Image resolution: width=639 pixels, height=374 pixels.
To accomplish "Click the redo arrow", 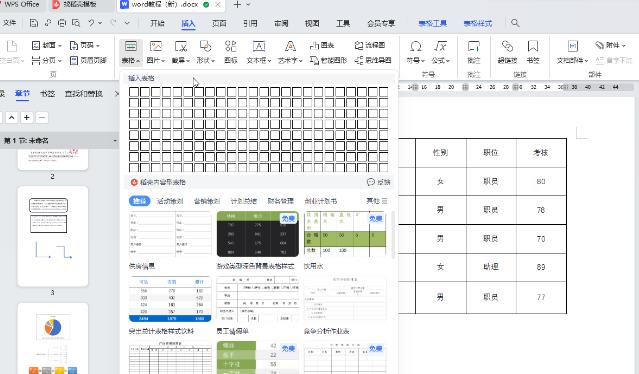I will point(113,23).
